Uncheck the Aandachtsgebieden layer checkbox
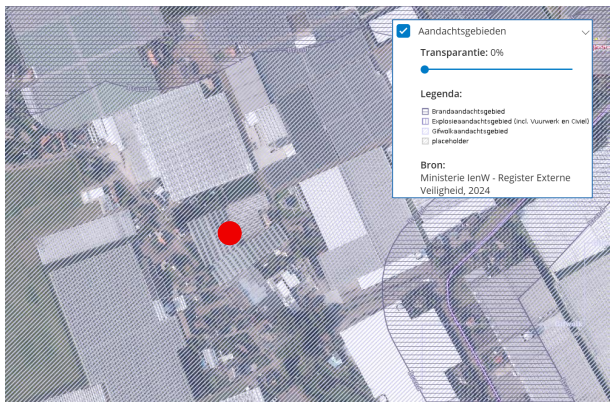The height and width of the screenshot is (406, 615). [403, 31]
